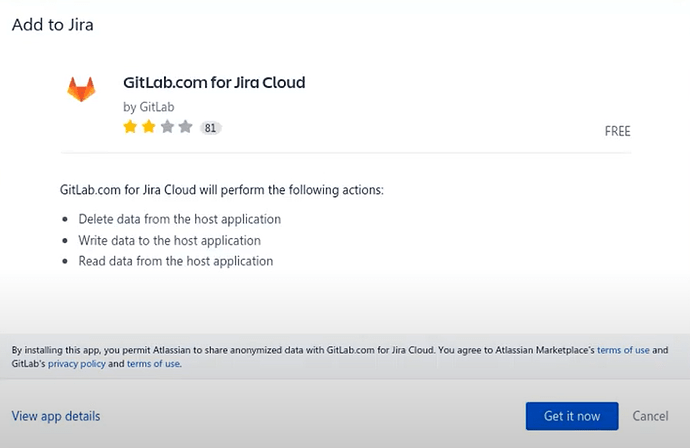
Task: Open the 81 reviews count badge
Action: pos(210,128)
